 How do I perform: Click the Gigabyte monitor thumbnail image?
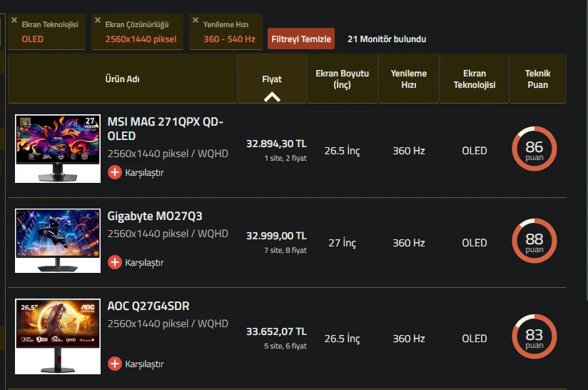coord(59,240)
